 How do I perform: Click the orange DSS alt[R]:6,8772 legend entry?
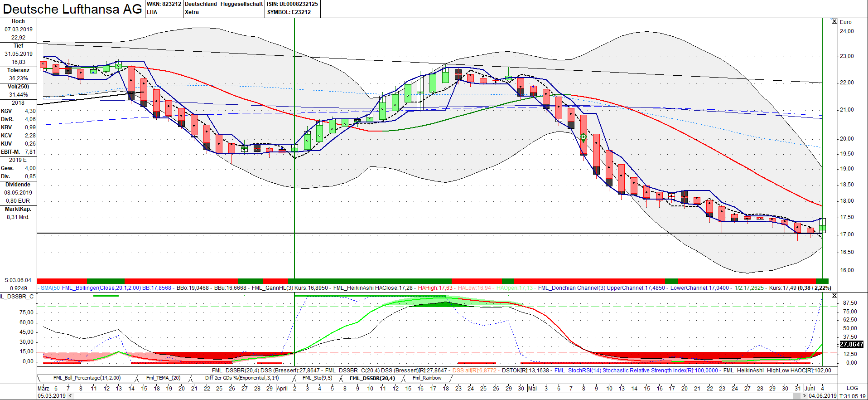(x=474, y=370)
